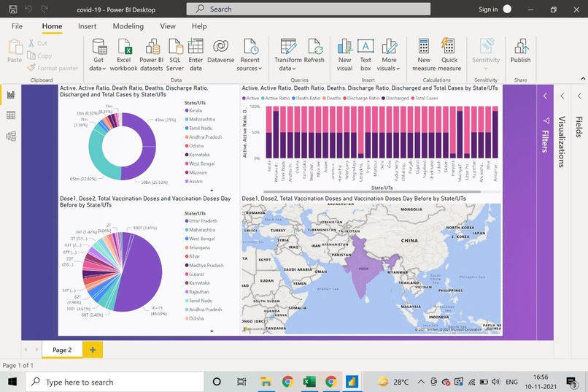Open the View ribbon tab
Image resolution: width=588 pixels, height=392 pixels.
(168, 26)
